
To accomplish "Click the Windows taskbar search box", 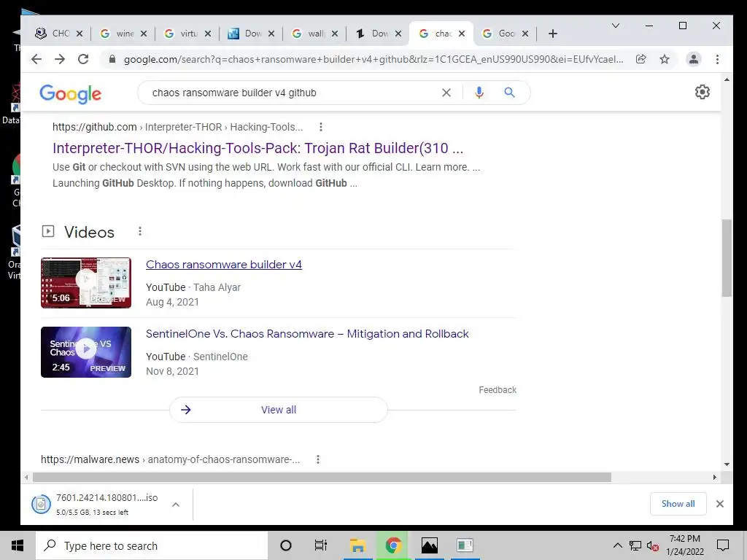I will click(152, 545).
